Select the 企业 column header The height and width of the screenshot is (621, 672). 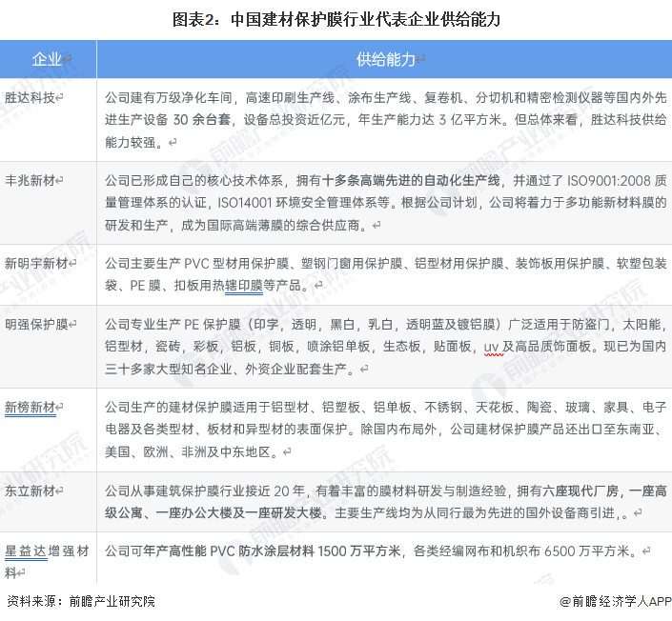48,59
